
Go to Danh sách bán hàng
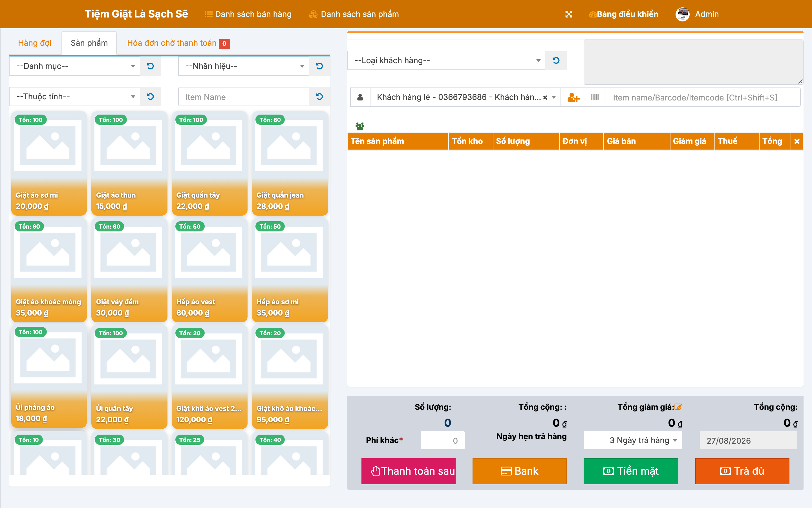[248, 14]
